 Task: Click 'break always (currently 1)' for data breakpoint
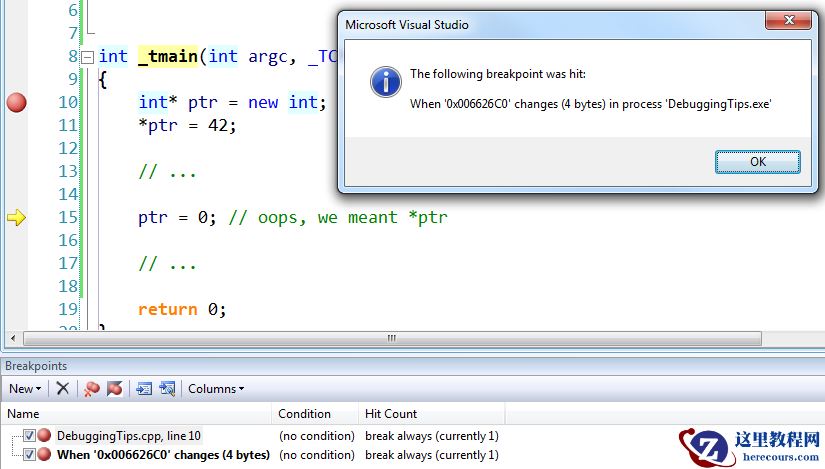point(431,455)
